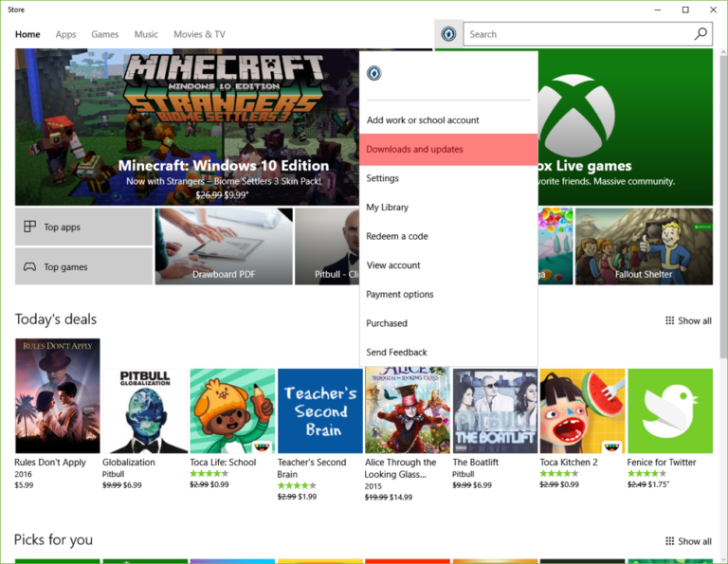Click Teacher's Second Brain title text
The image size is (728, 564).
(312, 468)
